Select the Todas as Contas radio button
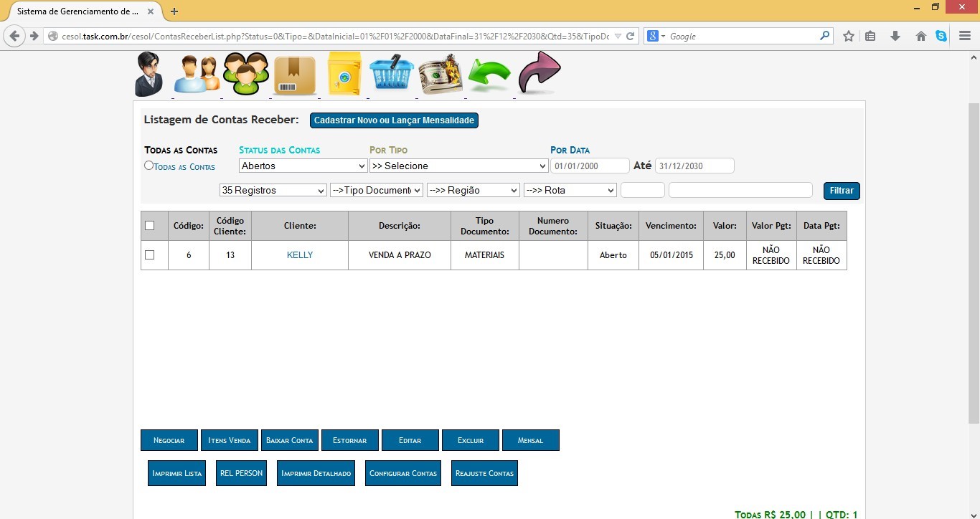Viewport: 980px width, 519px height. (x=149, y=166)
